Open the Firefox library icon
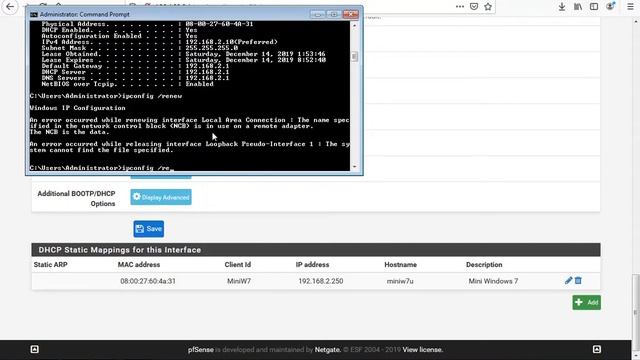The image size is (640, 360). pos(578,7)
